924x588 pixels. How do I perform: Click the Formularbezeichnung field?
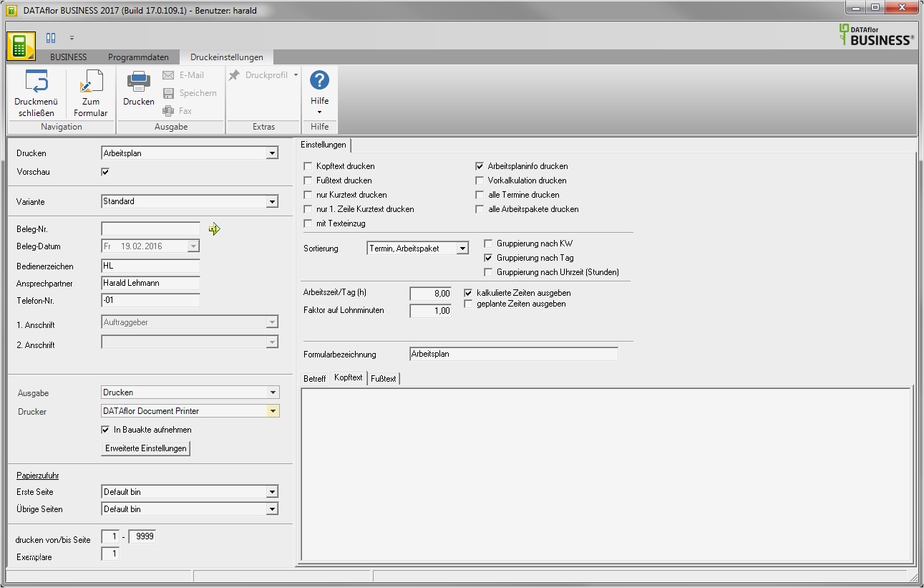point(513,354)
